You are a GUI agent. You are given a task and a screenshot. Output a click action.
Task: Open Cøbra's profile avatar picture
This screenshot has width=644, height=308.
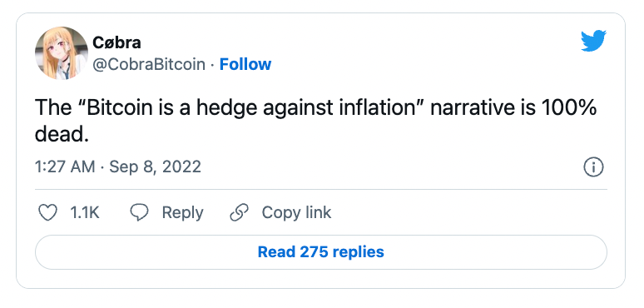point(62,53)
